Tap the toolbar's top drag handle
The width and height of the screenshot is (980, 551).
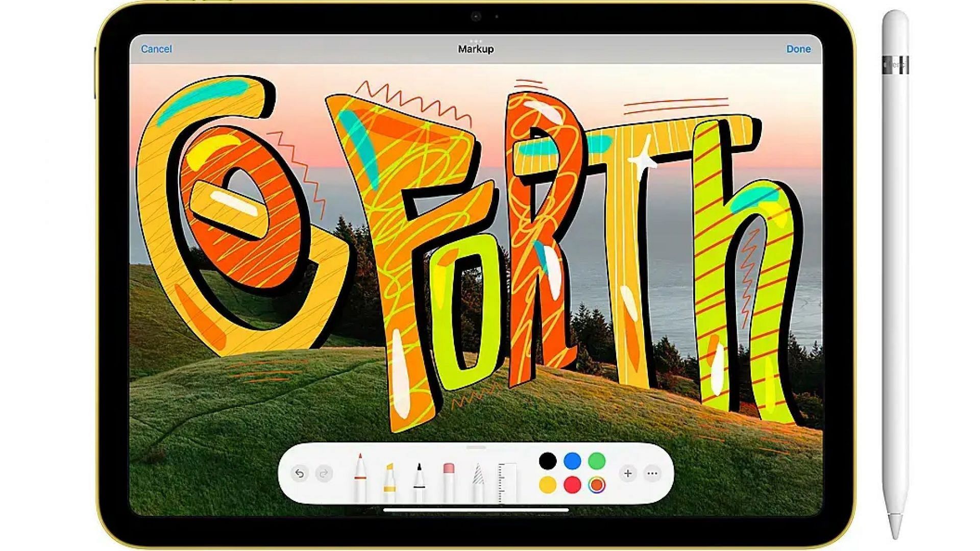pos(476,447)
